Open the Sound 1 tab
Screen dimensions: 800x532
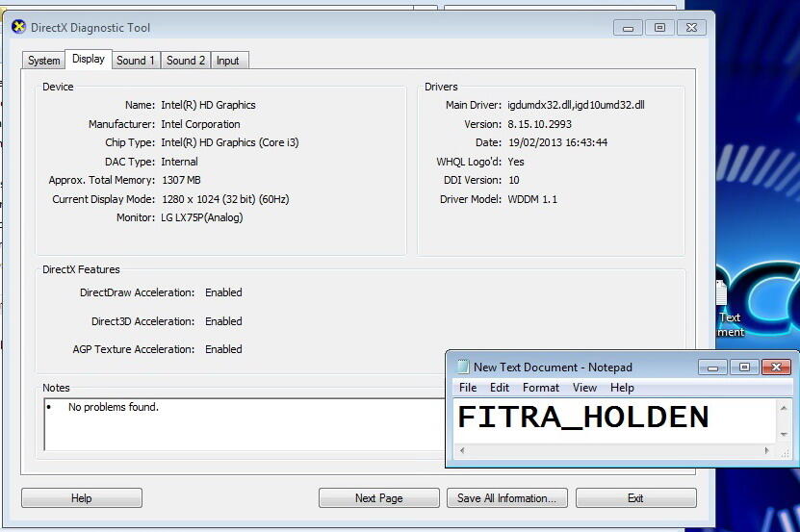[135, 61]
